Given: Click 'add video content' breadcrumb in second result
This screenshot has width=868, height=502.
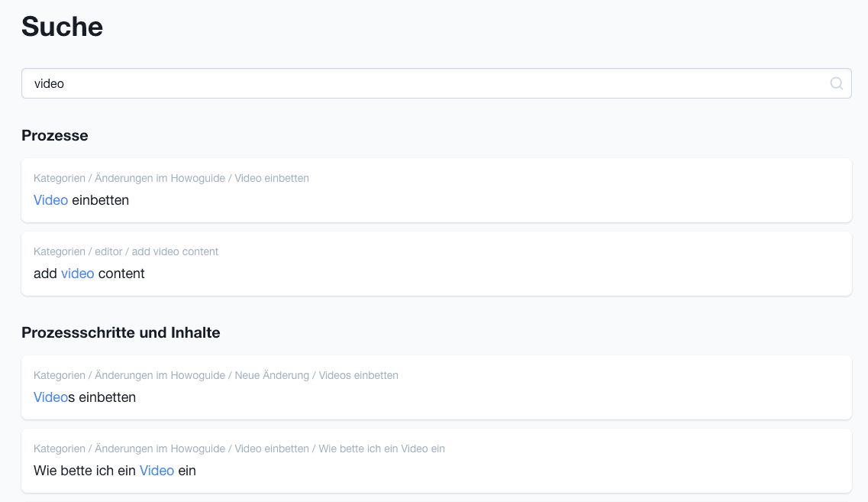Looking at the screenshot, I should [x=177, y=251].
